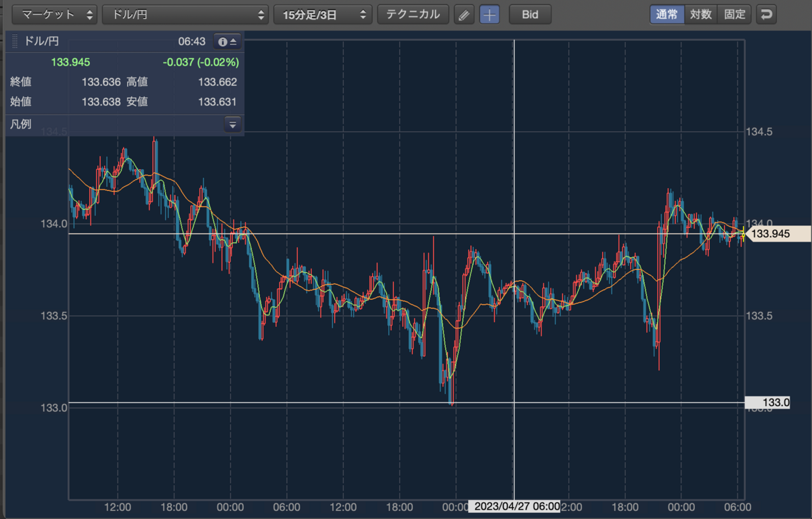Select the pencil drawing tool
Viewport: 812px width, 519px height.
(464, 14)
